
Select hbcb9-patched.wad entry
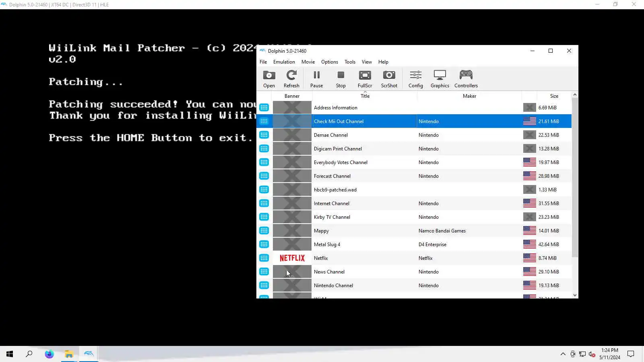[x=335, y=190]
